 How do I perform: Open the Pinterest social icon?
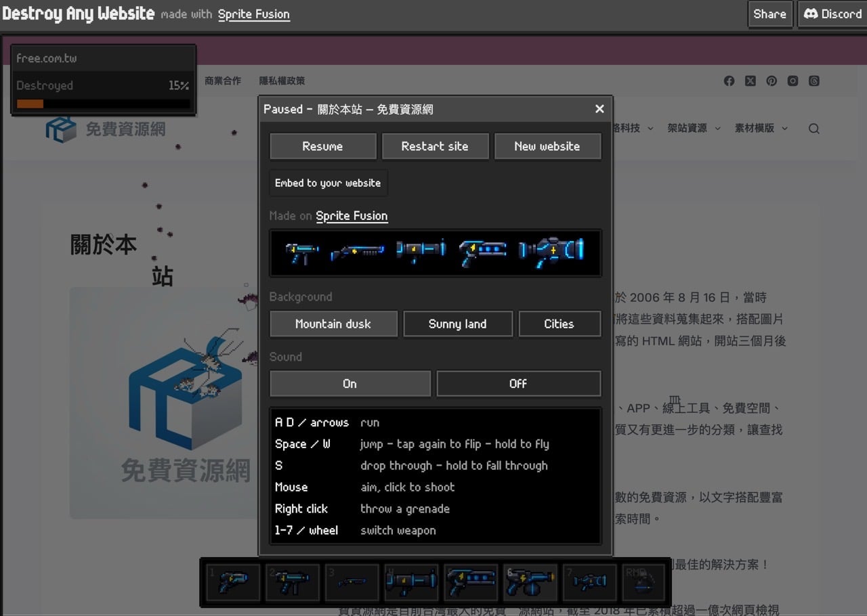pyautogui.click(x=771, y=81)
